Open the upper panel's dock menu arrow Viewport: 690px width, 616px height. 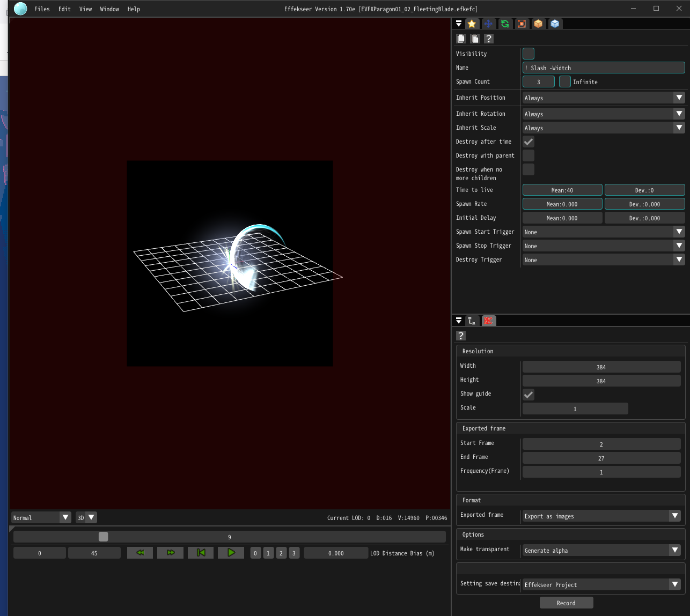click(x=459, y=24)
